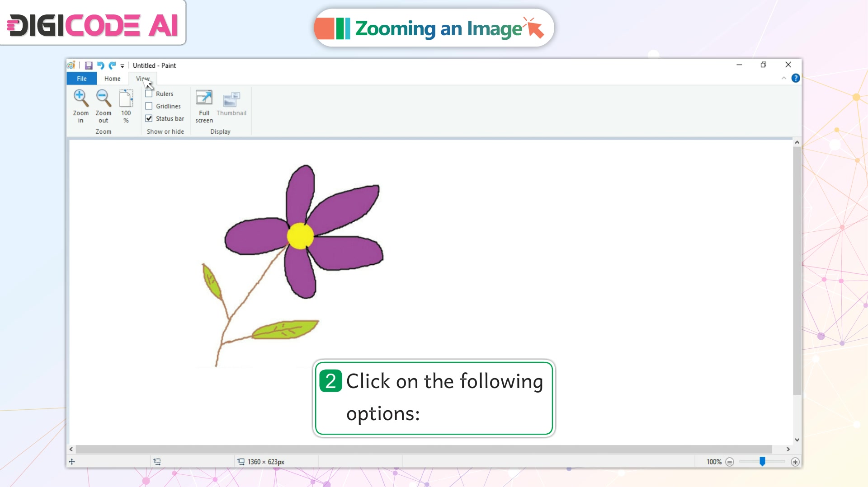Viewport: 868px width, 487px height.
Task: Click the Zoom in magnifier button
Action: 80,106
